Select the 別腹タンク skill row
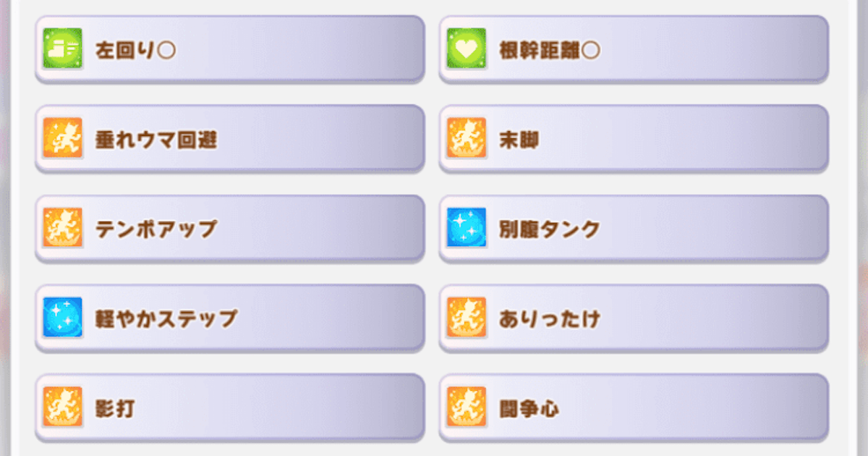 pos(634,228)
